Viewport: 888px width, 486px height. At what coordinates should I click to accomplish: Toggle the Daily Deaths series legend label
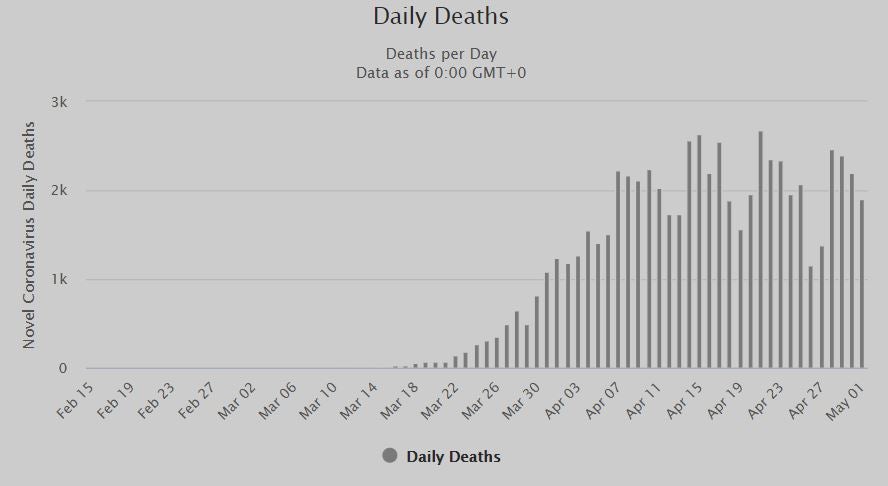[453, 457]
